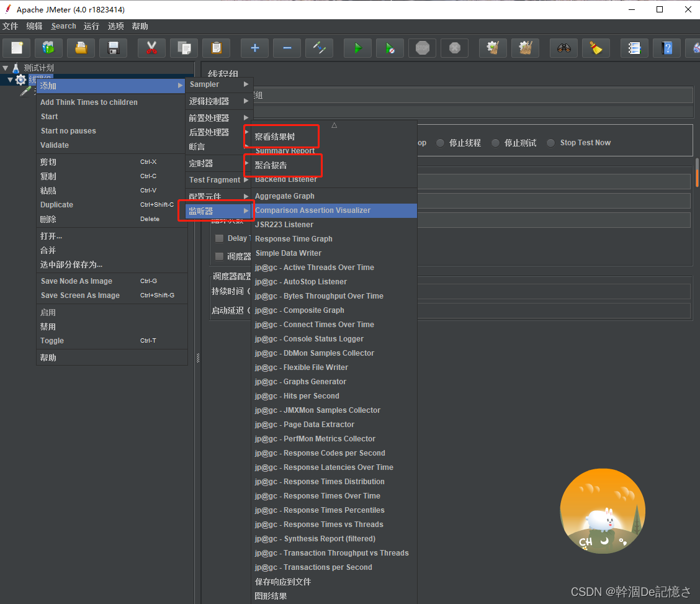Click Add Think Times to children
The image size is (700, 604).
click(112, 102)
